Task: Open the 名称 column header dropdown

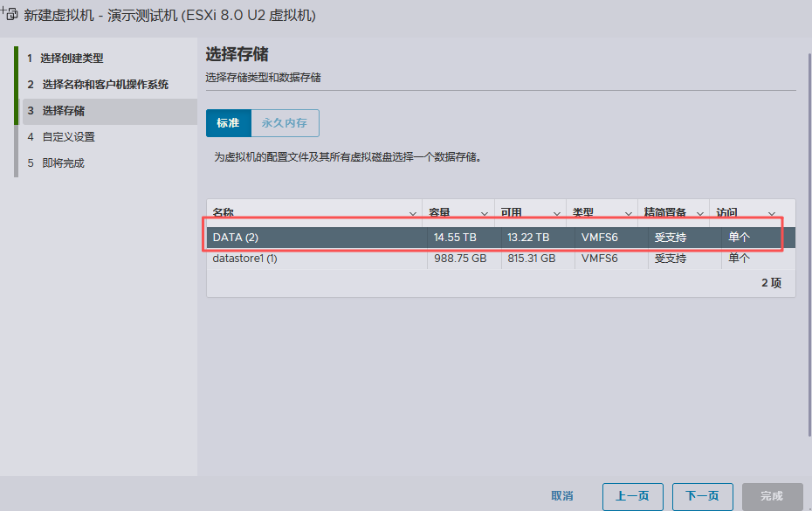Action: [x=413, y=212]
